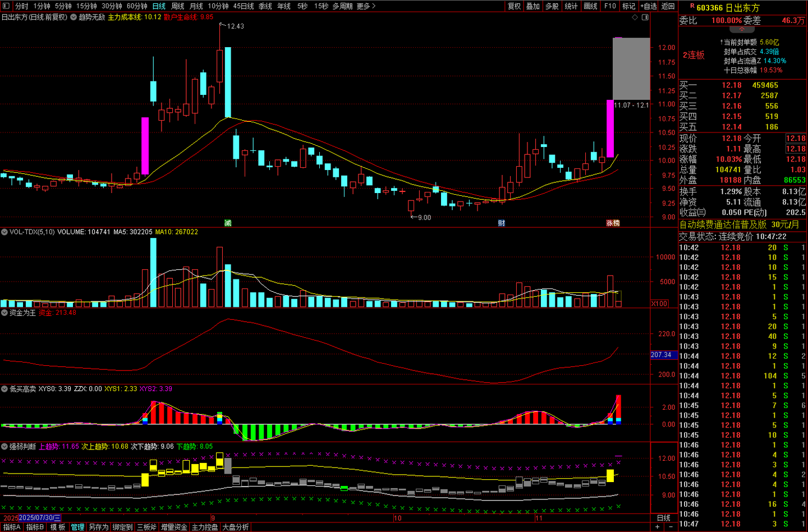Apply the 增量资金 indicator template
Screen dimensions: 808x532
click(174, 528)
